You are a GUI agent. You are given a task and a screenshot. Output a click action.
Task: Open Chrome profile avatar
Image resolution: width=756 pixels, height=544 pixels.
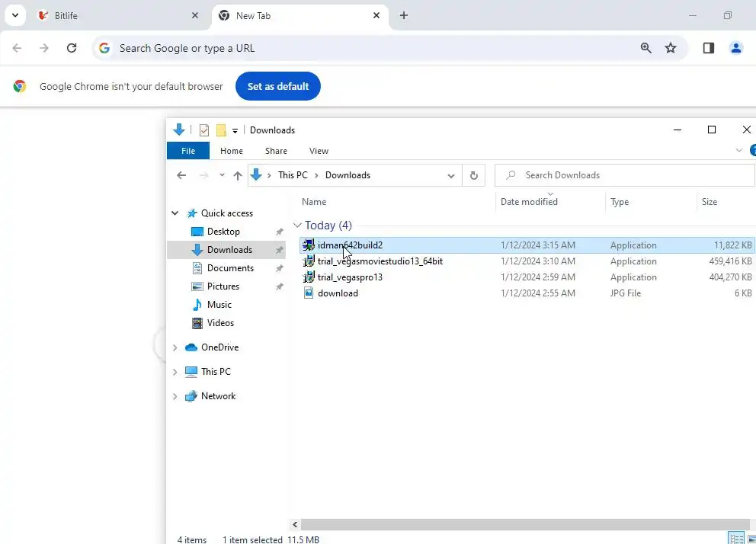(735, 48)
